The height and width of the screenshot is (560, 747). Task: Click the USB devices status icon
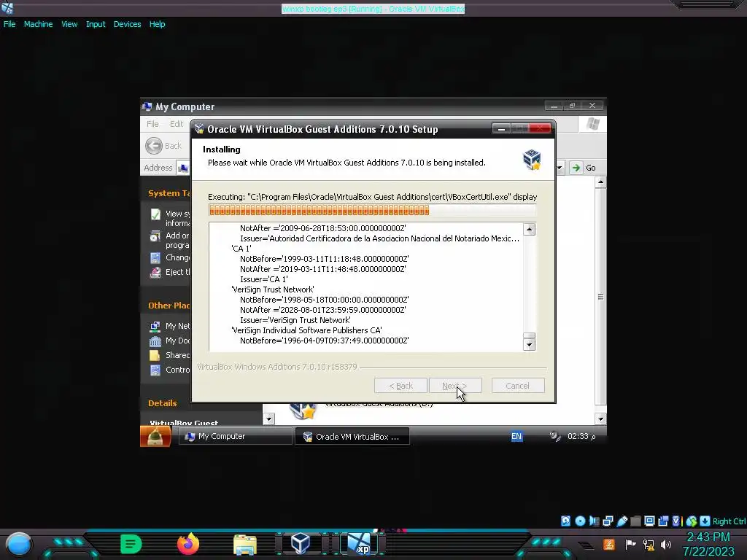tap(622, 521)
